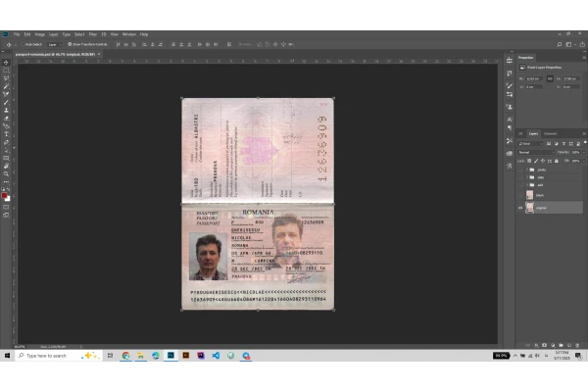Click the white background color swatch
The width and height of the screenshot is (588, 392).
tap(8, 199)
